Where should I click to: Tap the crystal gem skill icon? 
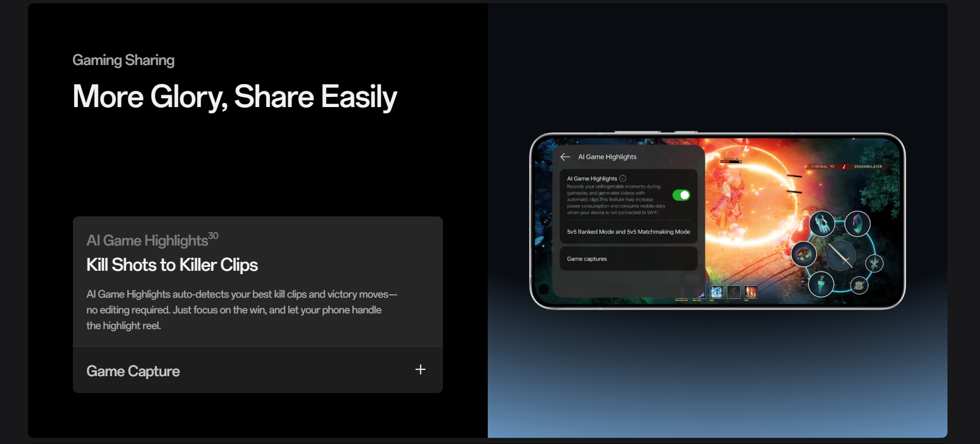pyautogui.click(x=857, y=224)
